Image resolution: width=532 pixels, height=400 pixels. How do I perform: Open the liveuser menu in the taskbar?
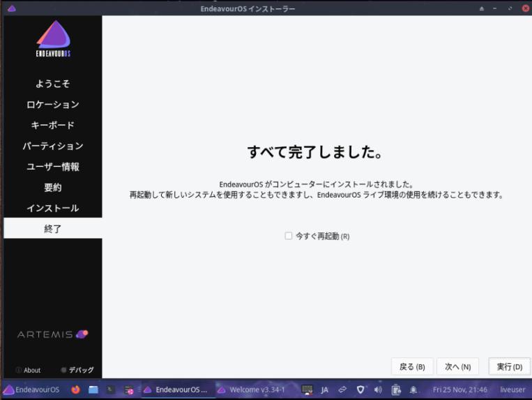pos(512,390)
